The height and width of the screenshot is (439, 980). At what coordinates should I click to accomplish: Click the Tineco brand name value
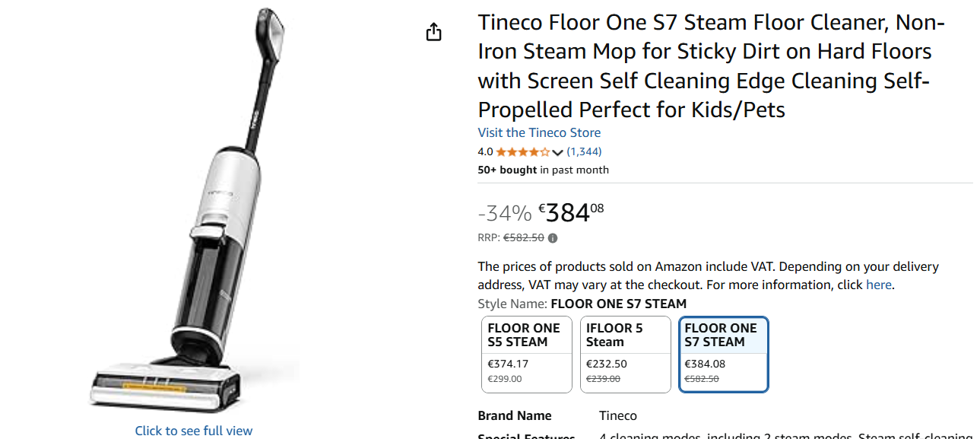[x=617, y=415]
